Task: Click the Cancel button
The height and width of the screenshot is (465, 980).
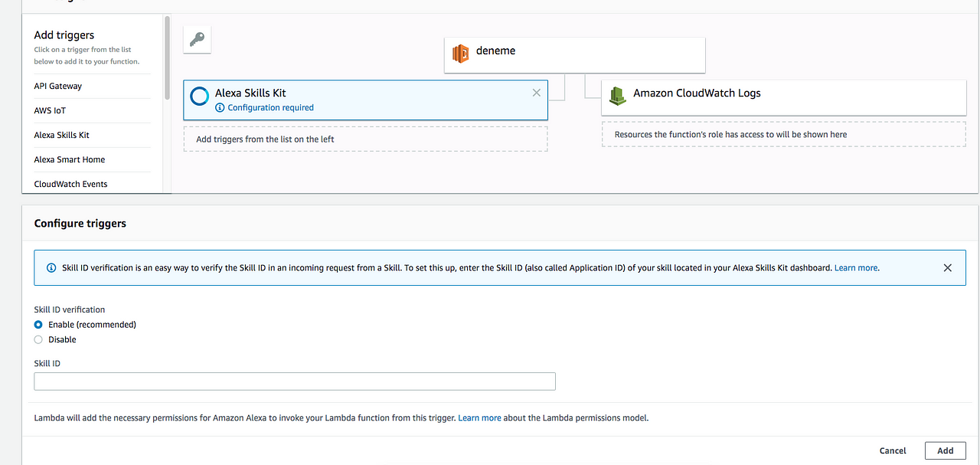Action: tap(893, 450)
